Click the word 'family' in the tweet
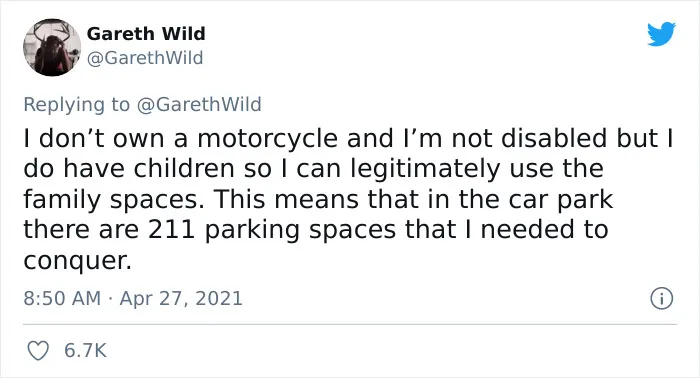Screen dimensions: 700x378 (62, 199)
